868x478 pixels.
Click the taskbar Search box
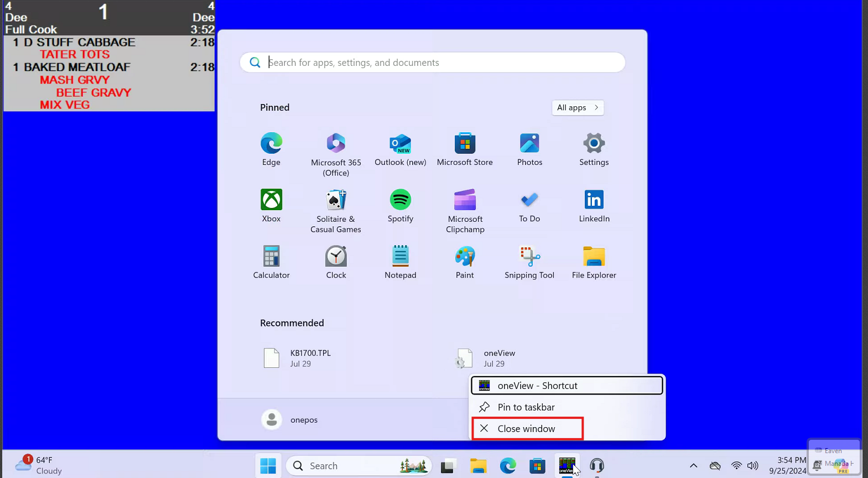[358, 466]
